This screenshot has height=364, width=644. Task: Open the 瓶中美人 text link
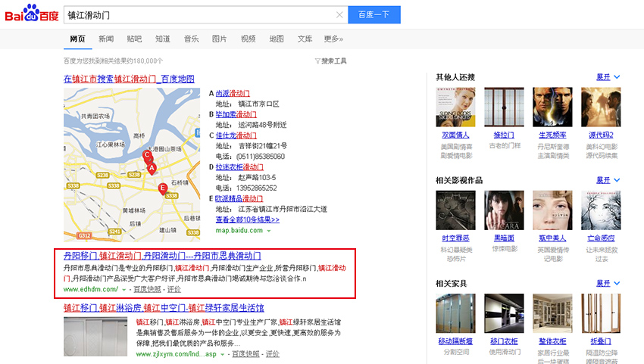click(552, 238)
